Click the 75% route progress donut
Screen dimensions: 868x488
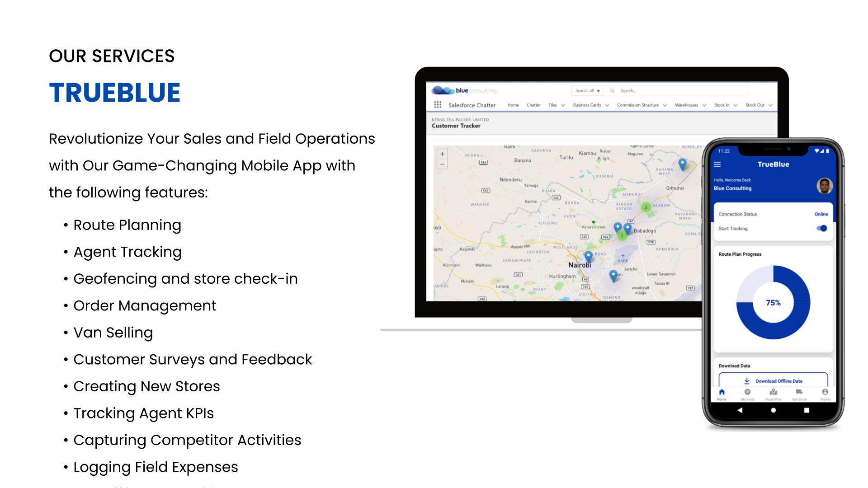tap(773, 302)
